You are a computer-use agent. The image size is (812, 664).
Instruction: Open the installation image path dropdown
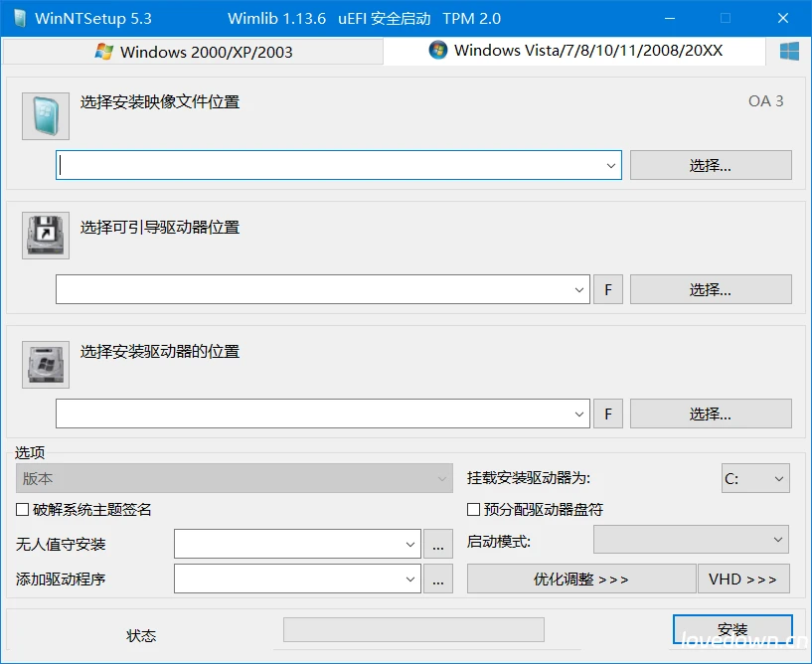tap(611, 164)
